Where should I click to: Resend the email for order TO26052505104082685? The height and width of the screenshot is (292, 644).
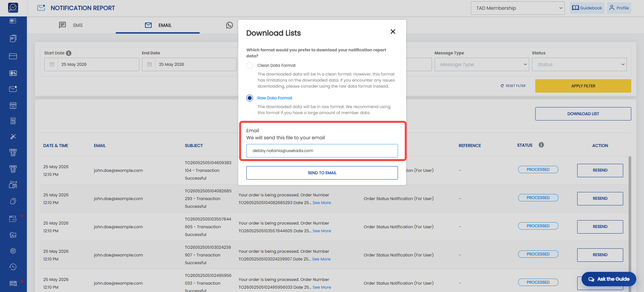coord(600,199)
